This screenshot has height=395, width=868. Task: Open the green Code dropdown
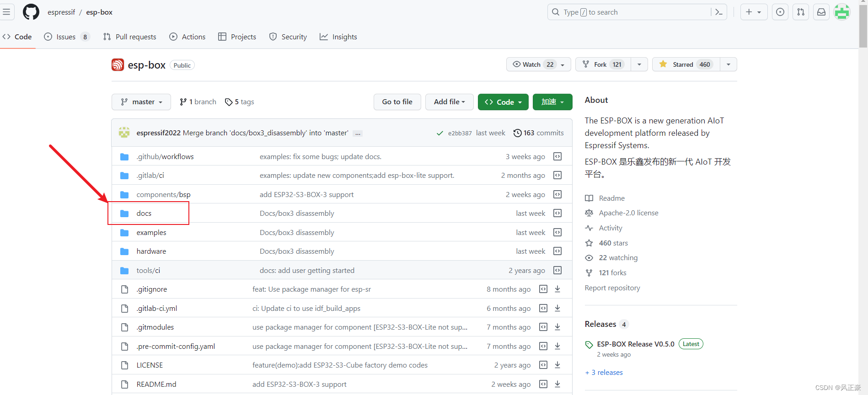coord(503,102)
